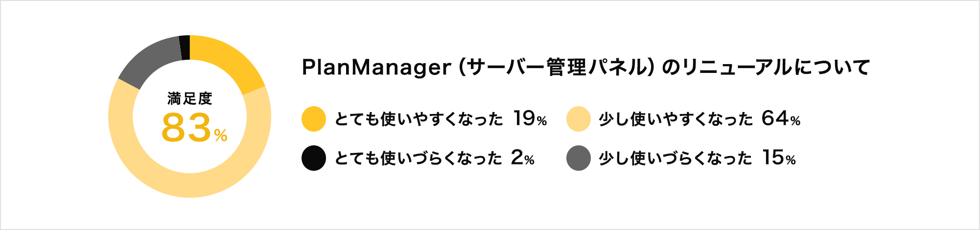Click the 少し使いやすくなった label
980x230 pixels.
(x=676, y=119)
